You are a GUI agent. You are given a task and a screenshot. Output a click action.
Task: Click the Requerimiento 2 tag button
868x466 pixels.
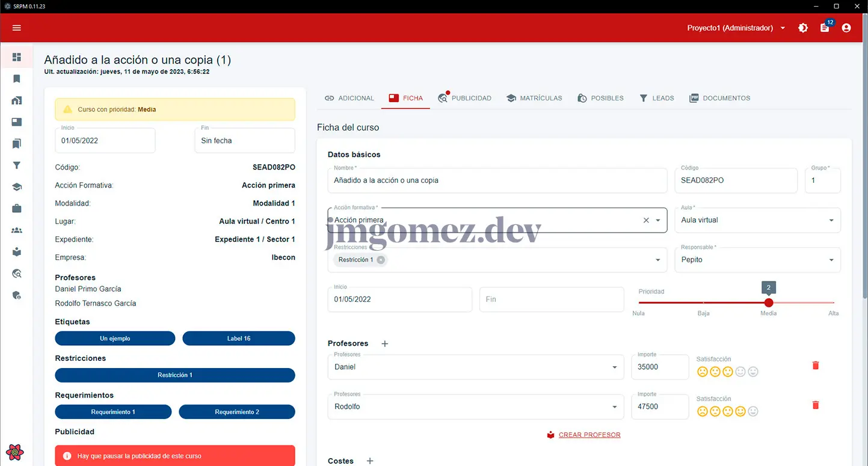coord(237,412)
